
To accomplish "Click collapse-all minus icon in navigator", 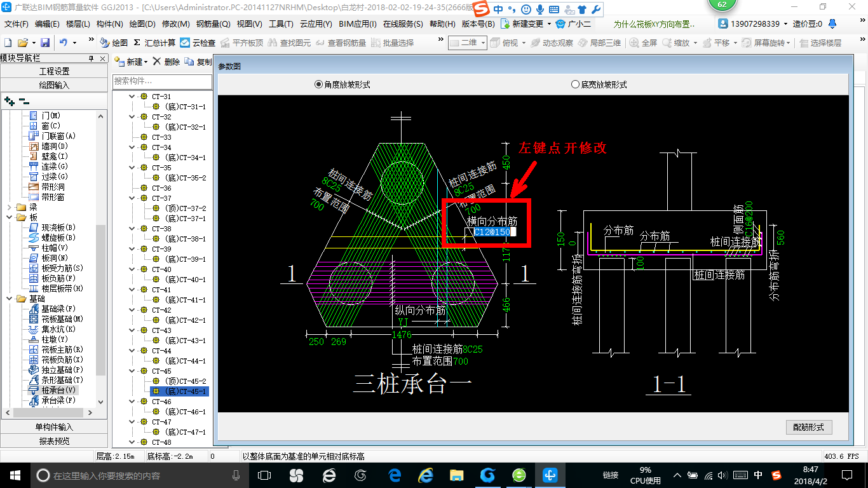I will [24, 100].
